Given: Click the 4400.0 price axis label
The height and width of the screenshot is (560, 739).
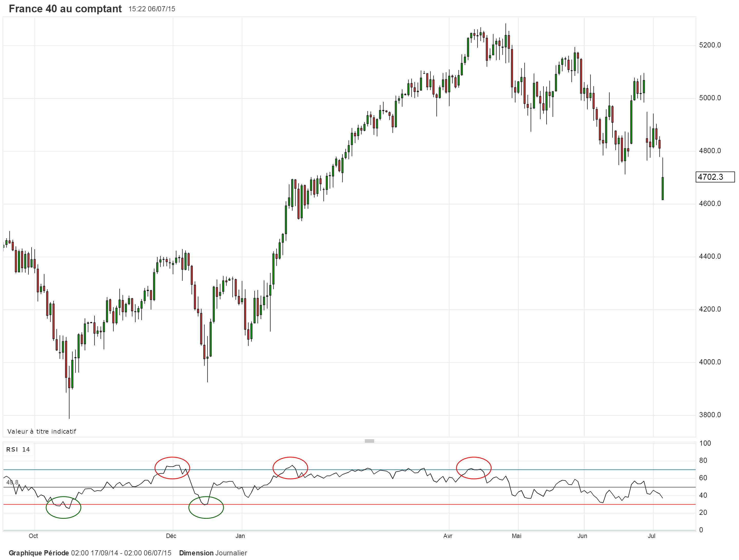Looking at the screenshot, I should (710, 256).
